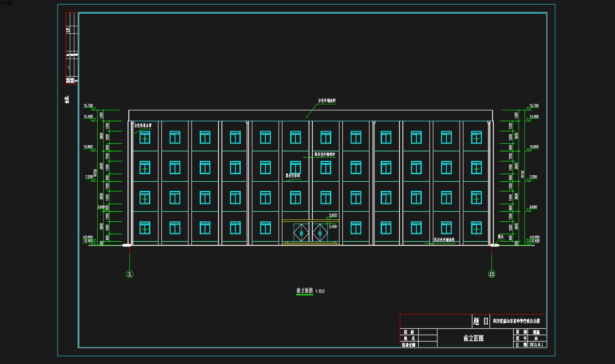615x364 pixels.
Task: Click the 7.200 elevation mark on the left side
Action: 89,177
